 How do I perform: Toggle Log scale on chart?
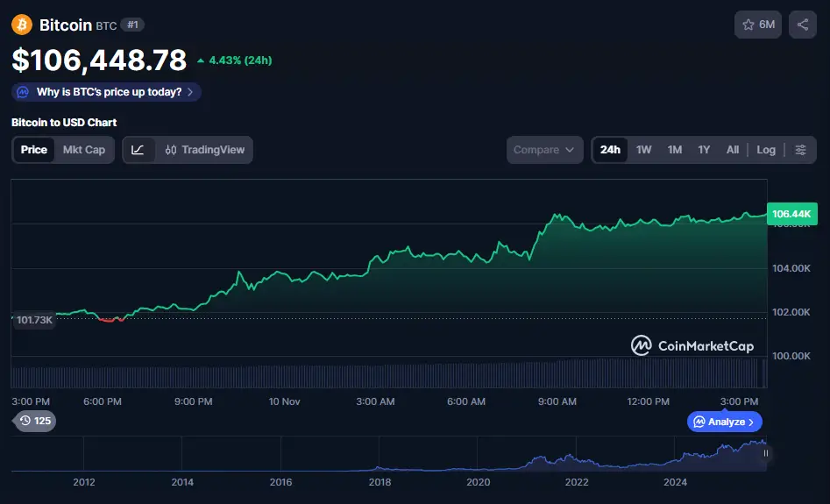click(766, 150)
